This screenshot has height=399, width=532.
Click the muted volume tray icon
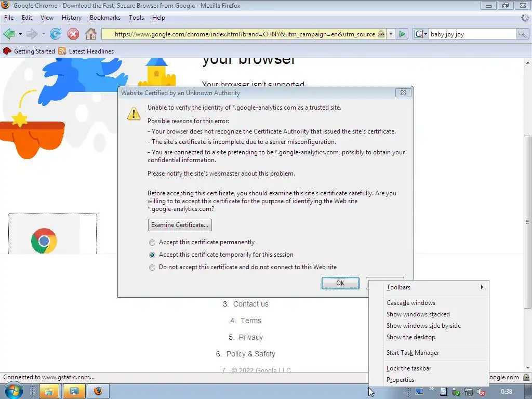(x=481, y=392)
